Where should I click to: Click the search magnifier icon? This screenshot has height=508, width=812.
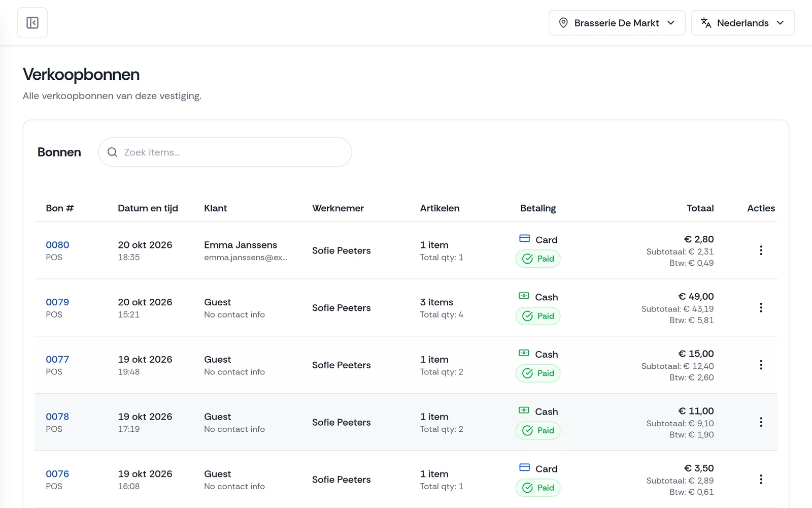(x=113, y=152)
